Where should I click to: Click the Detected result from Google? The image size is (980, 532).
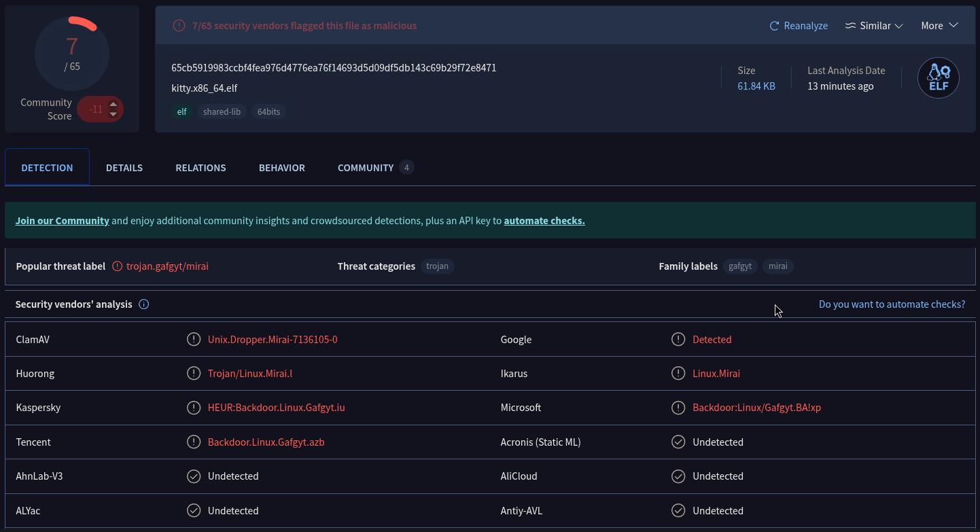pyautogui.click(x=712, y=339)
